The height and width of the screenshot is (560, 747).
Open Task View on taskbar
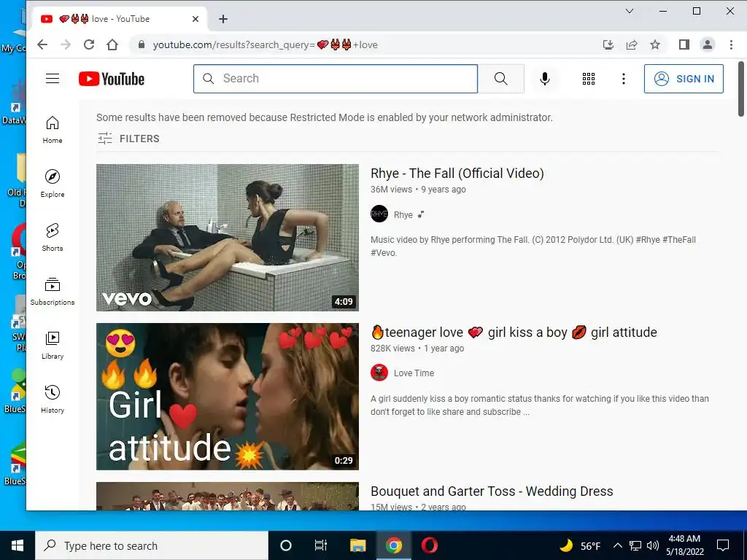[x=321, y=545]
